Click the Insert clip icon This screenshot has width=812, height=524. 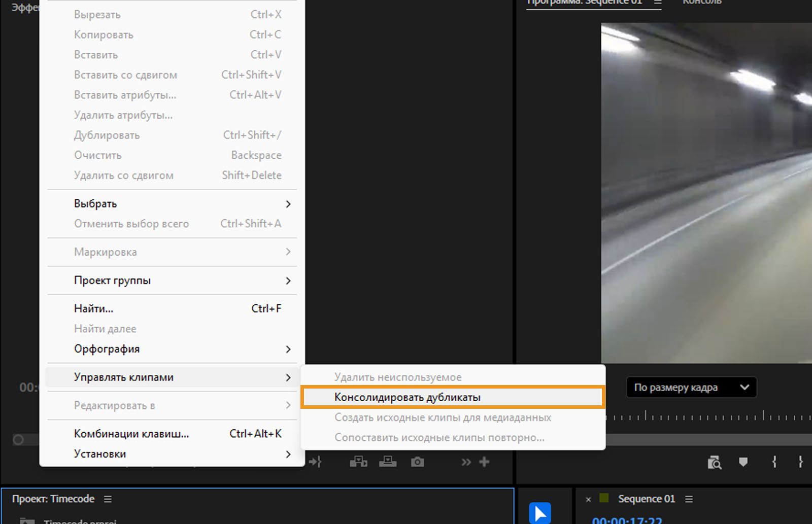358,462
